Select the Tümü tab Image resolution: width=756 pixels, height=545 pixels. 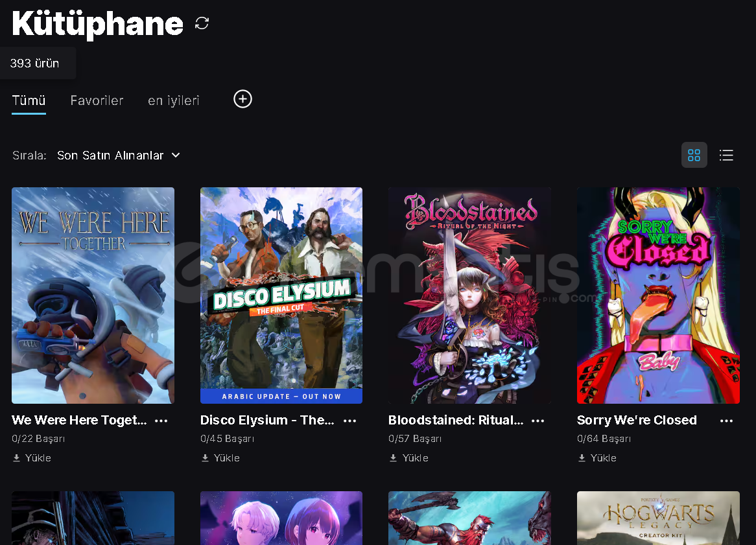(x=29, y=100)
